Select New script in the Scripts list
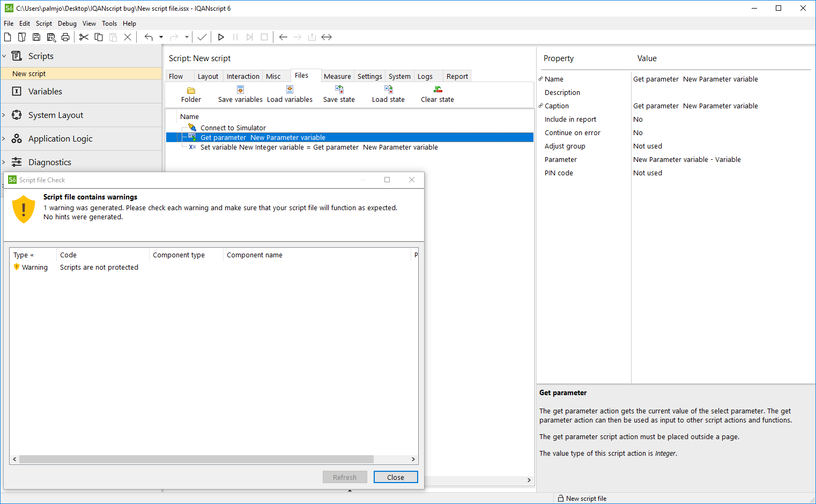 (81, 73)
